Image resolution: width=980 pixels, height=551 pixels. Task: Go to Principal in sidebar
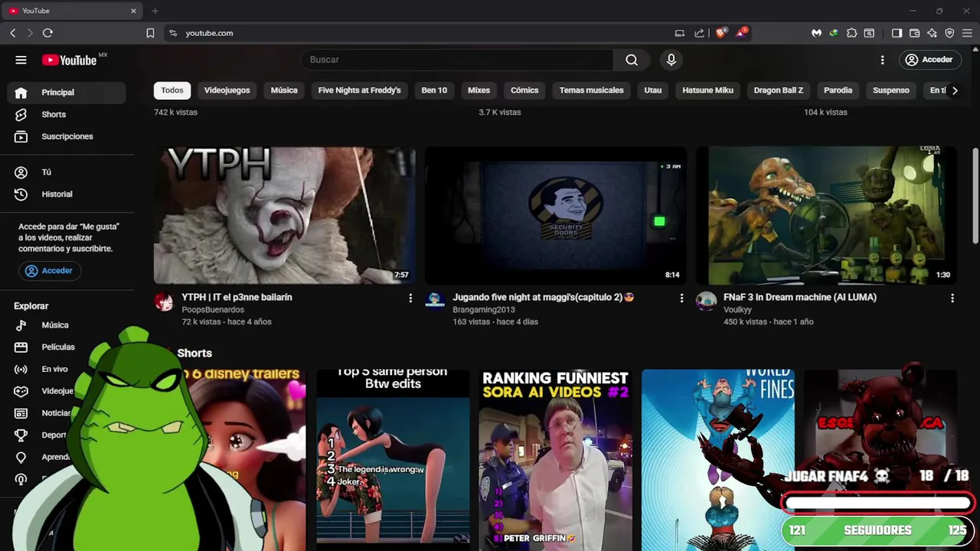tap(67, 93)
